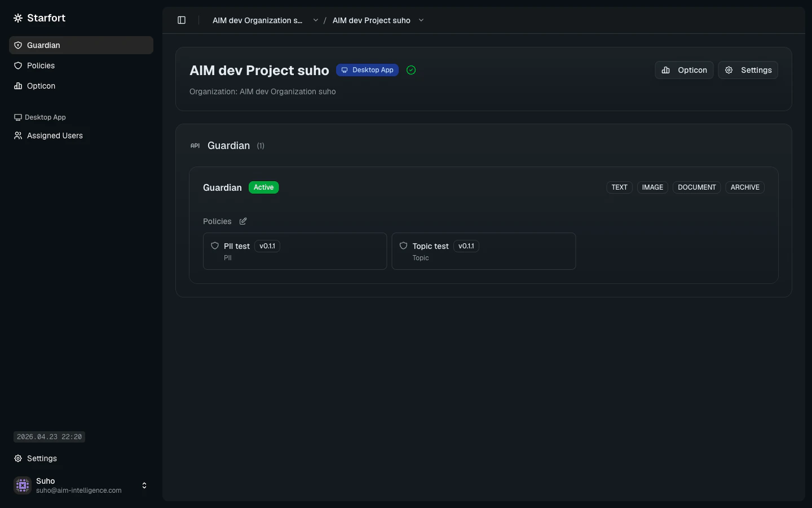
Task: Click the Starfort asterisk logo
Action: [x=17, y=17]
